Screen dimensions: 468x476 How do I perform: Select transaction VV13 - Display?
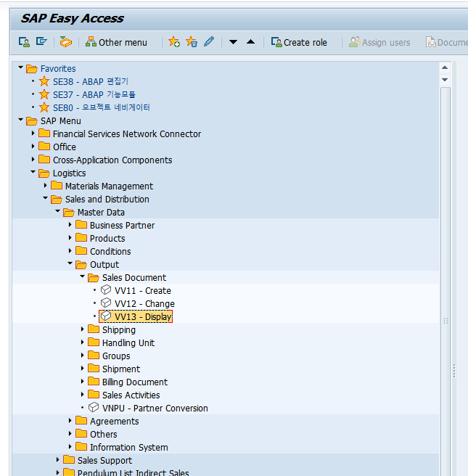tap(143, 316)
